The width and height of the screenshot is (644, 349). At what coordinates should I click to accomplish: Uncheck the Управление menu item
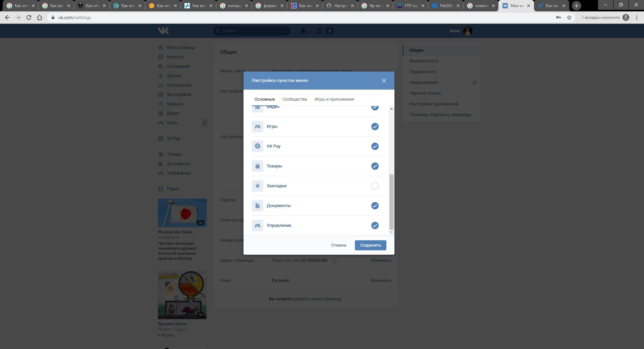[x=375, y=226]
